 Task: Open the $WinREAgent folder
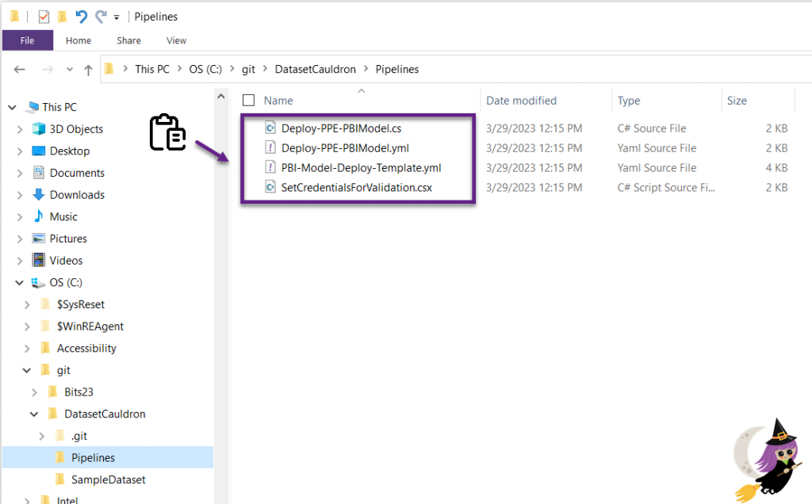(x=90, y=326)
